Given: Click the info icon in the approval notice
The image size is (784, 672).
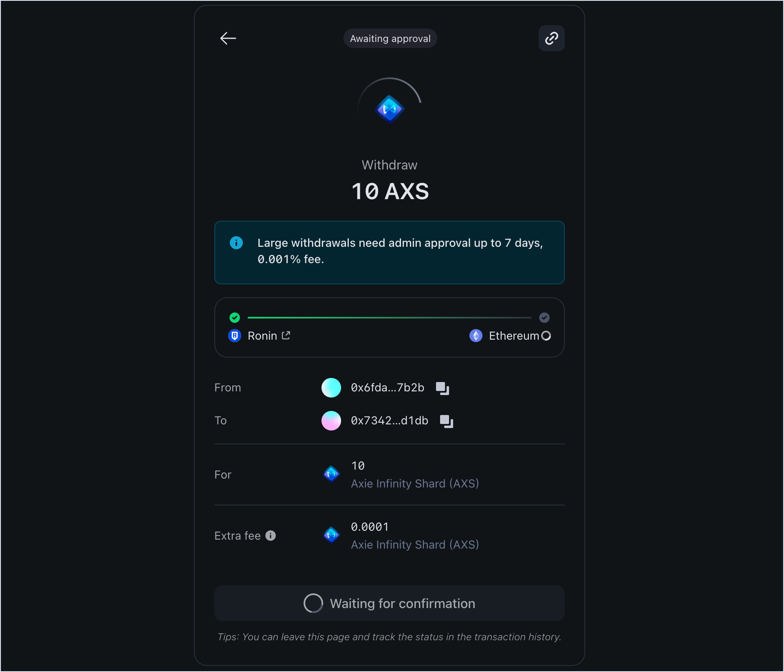Looking at the screenshot, I should click(x=236, y=242).
